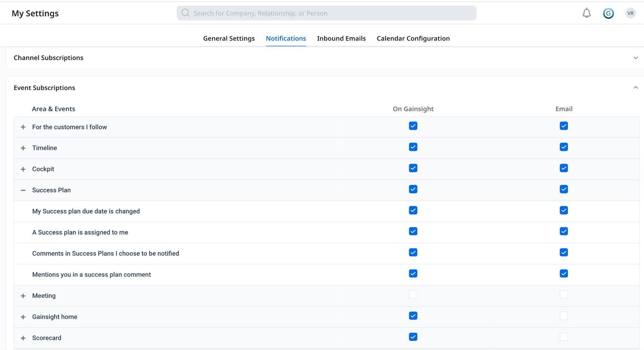The height and width of the screenshot is (350, 644).
Task: Select the Timeline row label
Action: pos(44,148)
